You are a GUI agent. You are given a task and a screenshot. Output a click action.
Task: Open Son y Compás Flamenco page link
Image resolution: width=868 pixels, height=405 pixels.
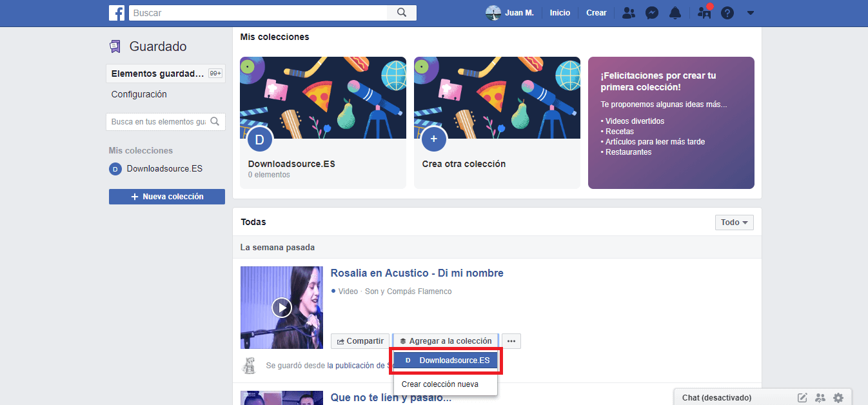tap(408, 291)
